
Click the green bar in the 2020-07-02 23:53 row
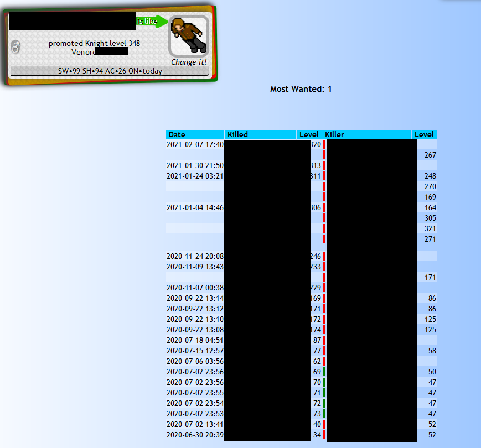tap(324, 414)
